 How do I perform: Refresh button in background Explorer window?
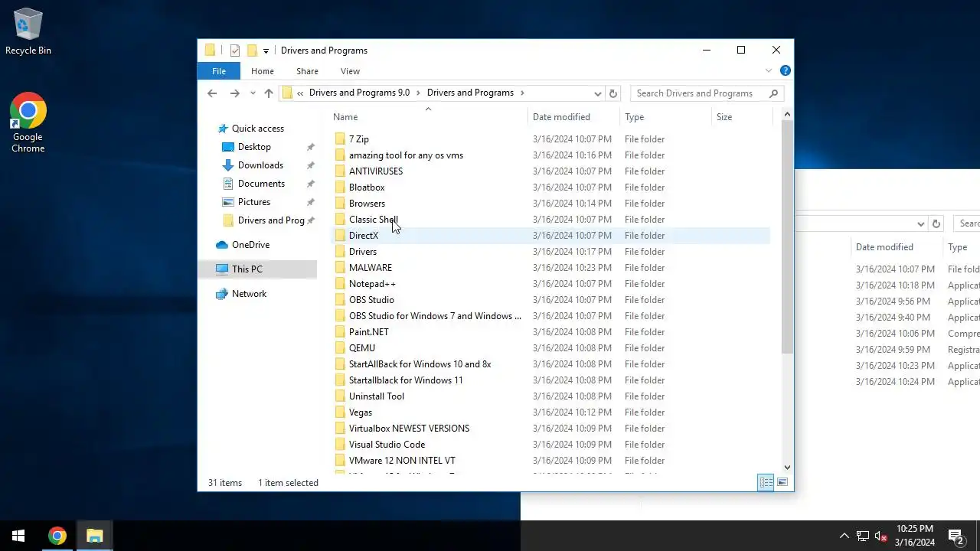click(x=936, y=224)
